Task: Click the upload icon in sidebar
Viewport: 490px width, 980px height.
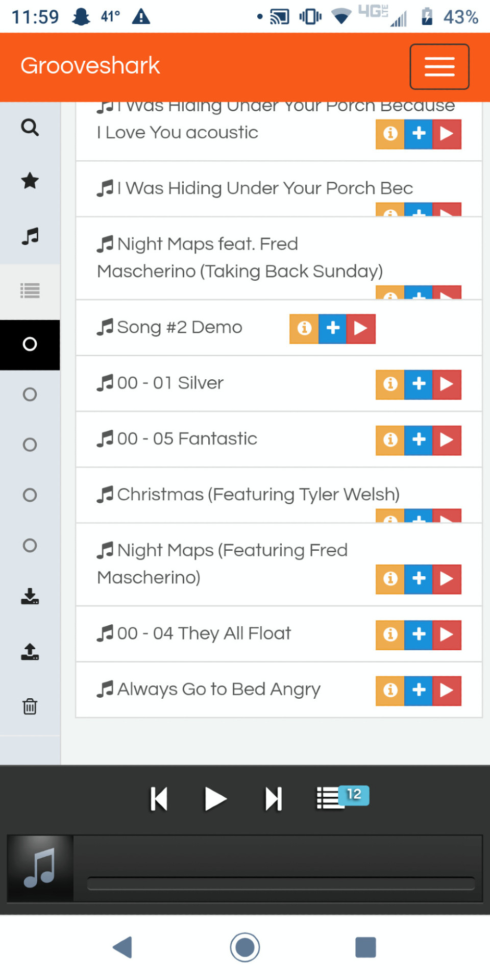Action: click(x=30, y=651)
